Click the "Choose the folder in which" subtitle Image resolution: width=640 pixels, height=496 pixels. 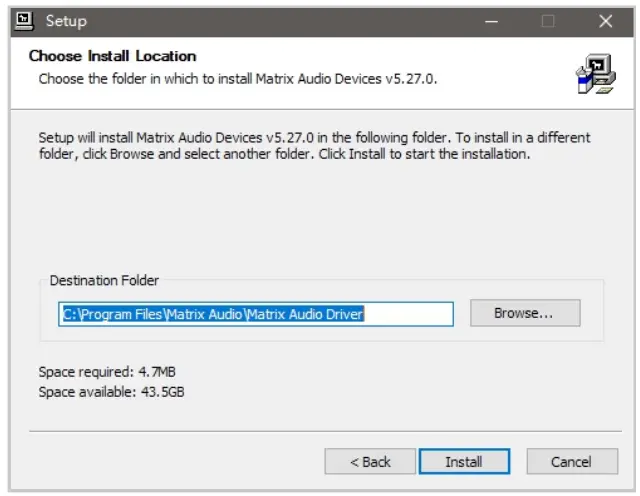tap(238, 78)
